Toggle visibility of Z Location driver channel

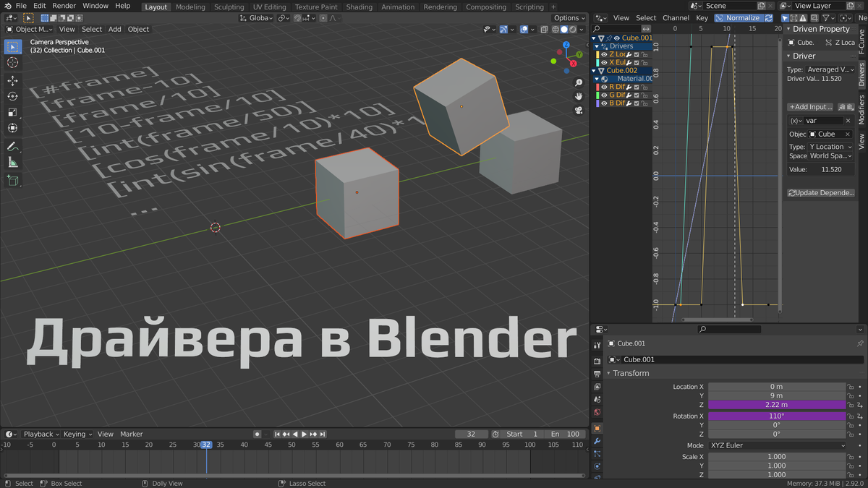pos(603,54)
